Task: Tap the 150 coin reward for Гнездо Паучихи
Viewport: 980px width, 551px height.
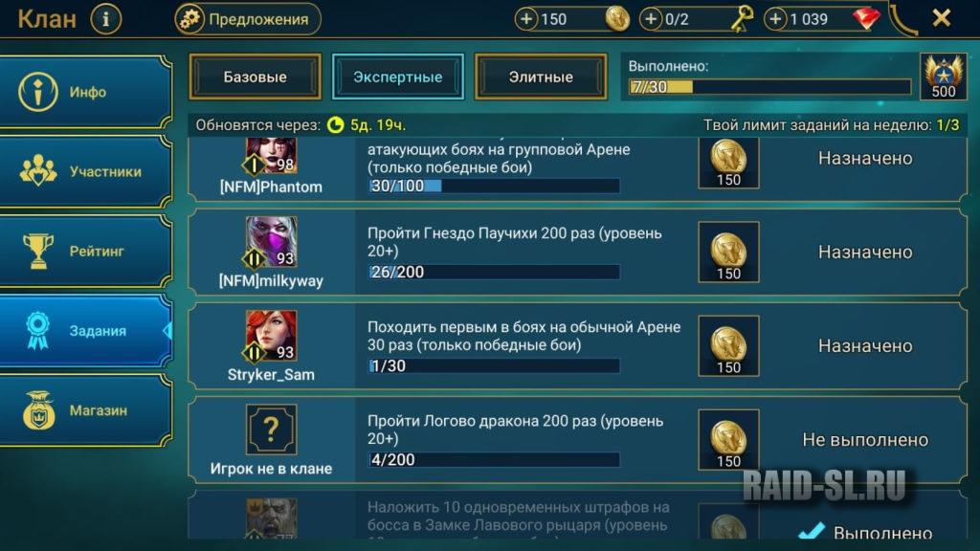Action: (x=728, y=252)
